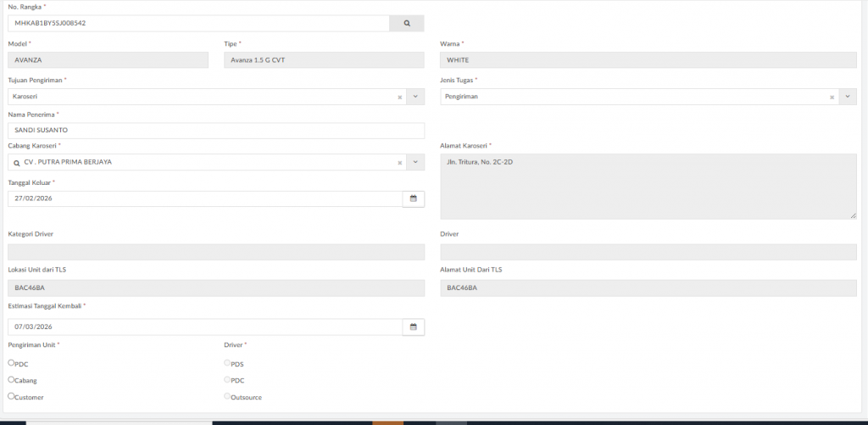The height and width of the screenshot is (425, 868).
Task: Clear the Tujuan Pengiriman selection with x
Action: (399, 98)
